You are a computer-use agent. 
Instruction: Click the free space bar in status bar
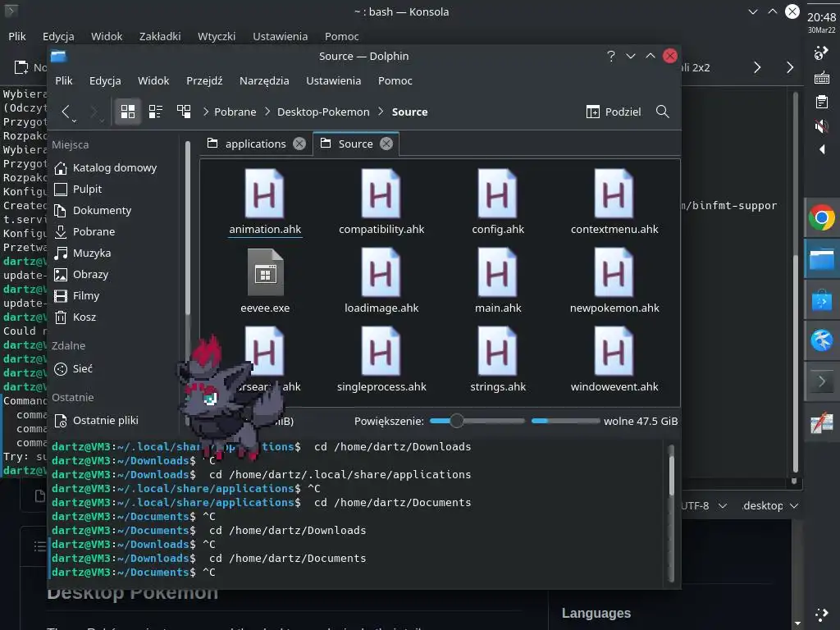click(565, 421)
